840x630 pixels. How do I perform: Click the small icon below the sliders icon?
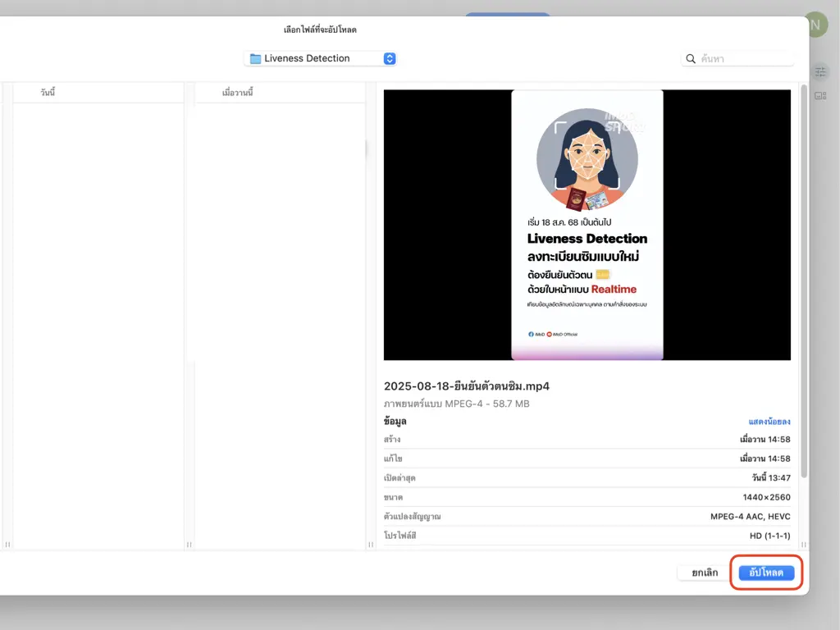point(820,96)
